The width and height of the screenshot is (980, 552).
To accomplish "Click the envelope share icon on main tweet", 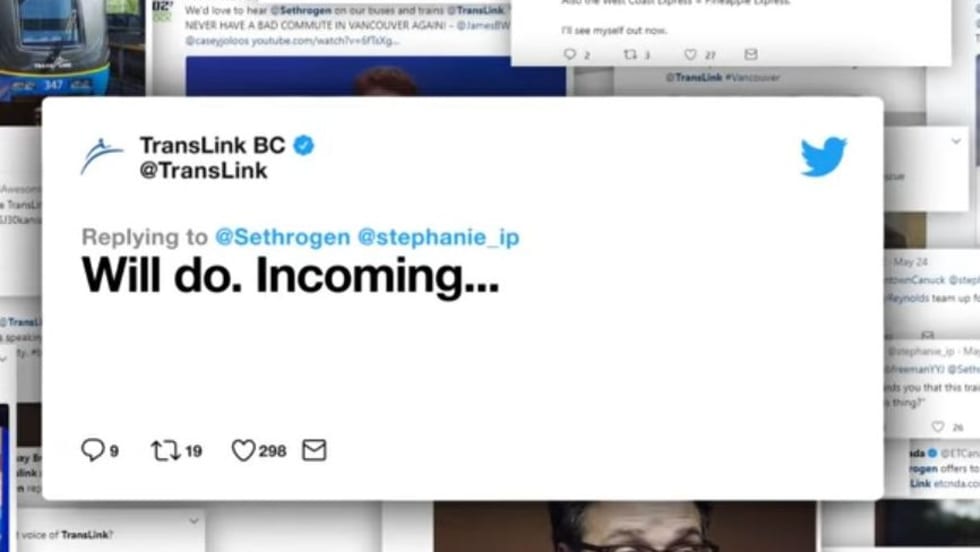I will [314, 450].
